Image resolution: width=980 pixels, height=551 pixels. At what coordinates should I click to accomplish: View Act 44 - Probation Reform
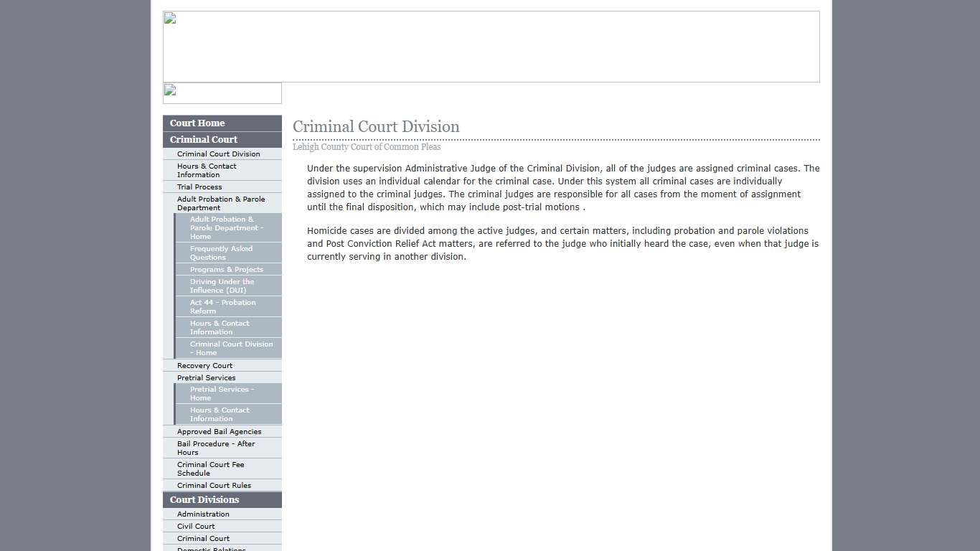pyautogui.click(x=223, y=306)
